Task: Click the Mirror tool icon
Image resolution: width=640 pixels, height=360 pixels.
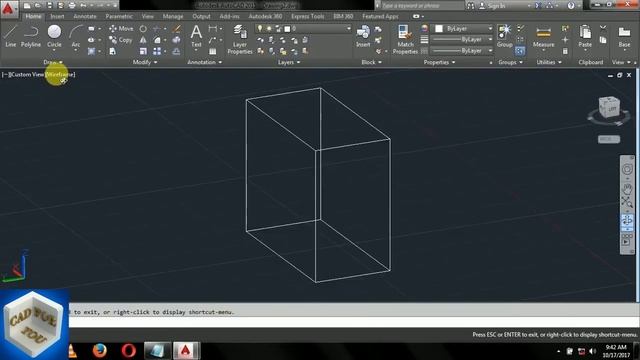Action: pyautogui.click(x=143, y=40)
